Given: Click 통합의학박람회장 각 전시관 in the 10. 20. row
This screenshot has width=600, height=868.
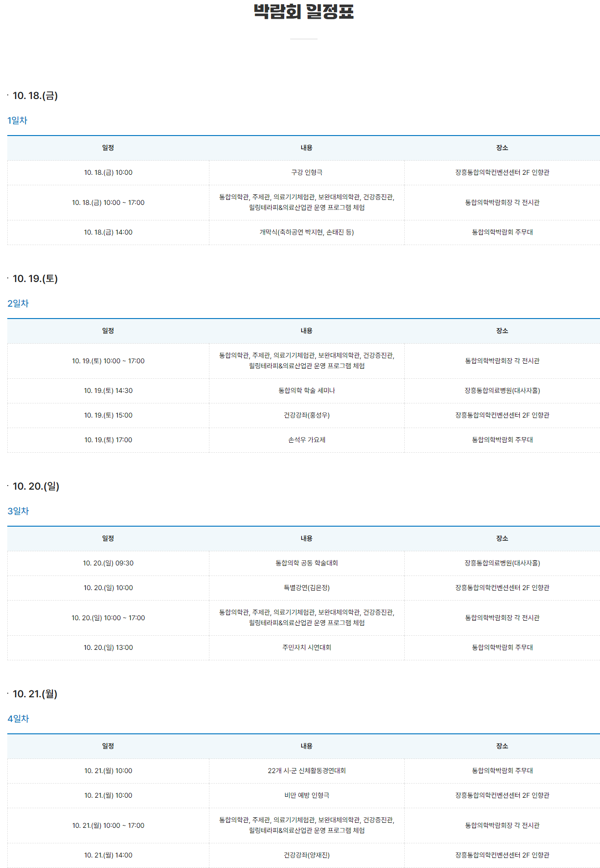Looking at the screenshot, I should click(502, 618).
